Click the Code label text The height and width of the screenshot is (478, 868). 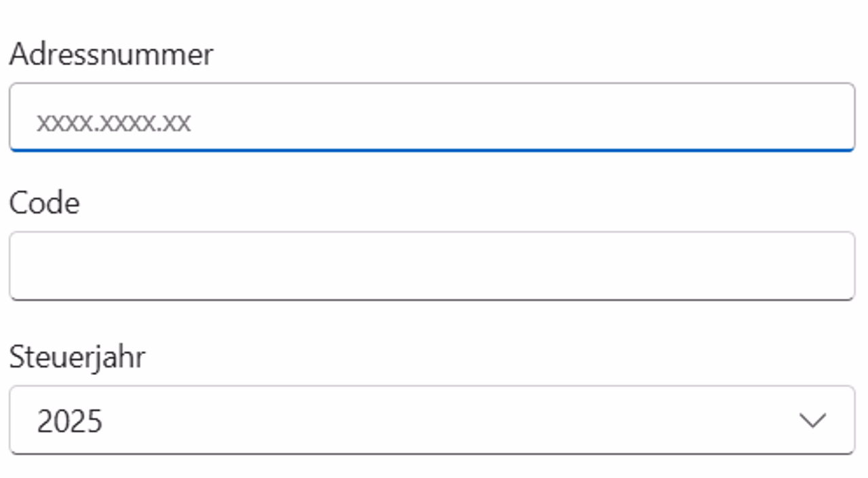(45, 203)
